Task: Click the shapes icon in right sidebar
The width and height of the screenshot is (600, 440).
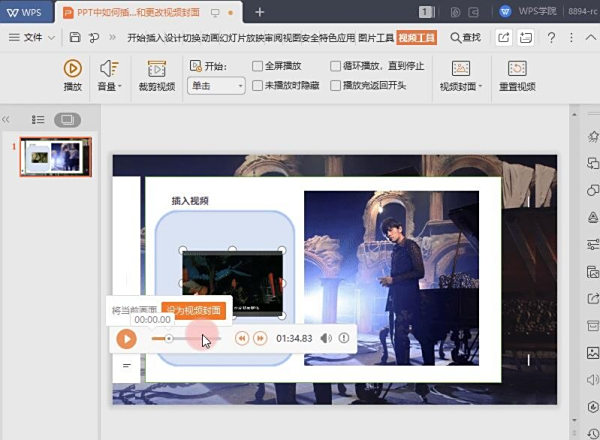Action: 593,190
